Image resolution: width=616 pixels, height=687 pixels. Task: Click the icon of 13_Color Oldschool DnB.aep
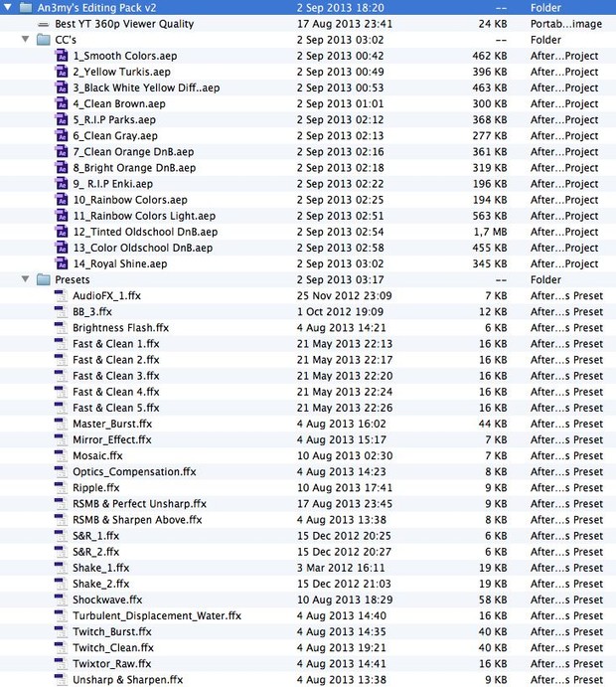tap(62, 248)
